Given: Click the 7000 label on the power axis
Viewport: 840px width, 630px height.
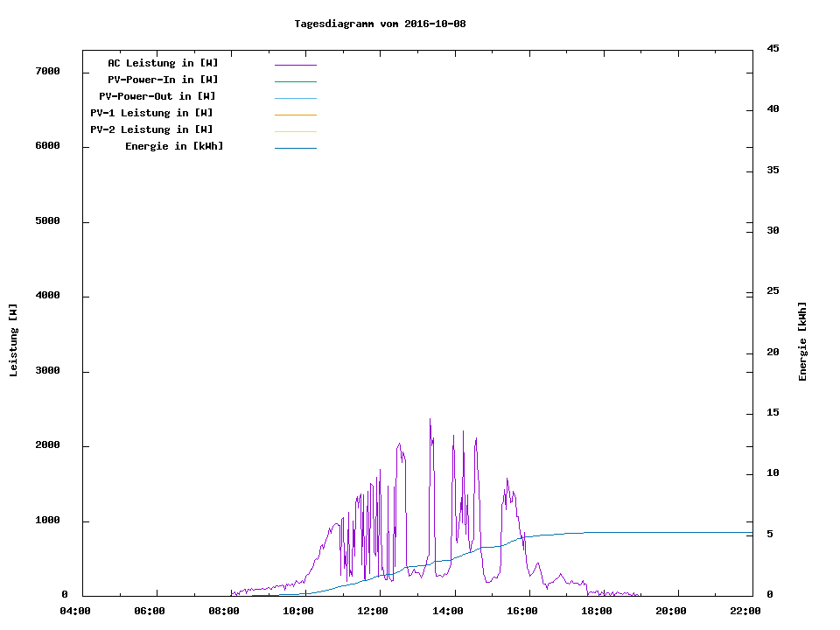Looking at the screenshot, I should [47, 71].
